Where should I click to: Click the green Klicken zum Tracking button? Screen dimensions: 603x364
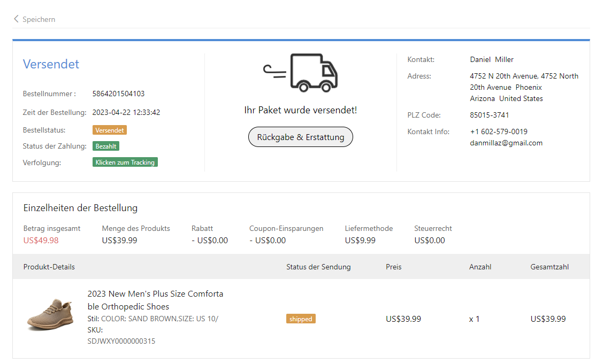point(125,162)
